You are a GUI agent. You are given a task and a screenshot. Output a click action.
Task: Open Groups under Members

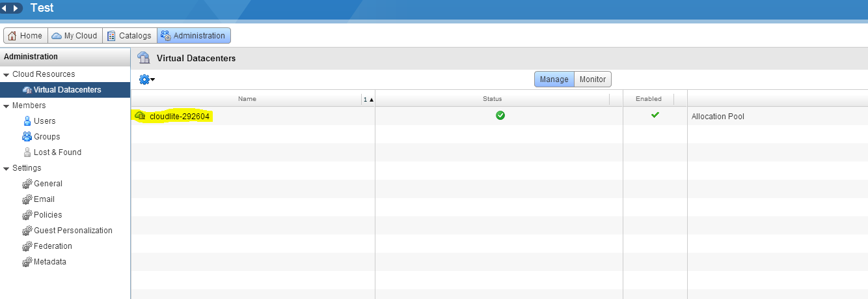[x=47, y=137]
